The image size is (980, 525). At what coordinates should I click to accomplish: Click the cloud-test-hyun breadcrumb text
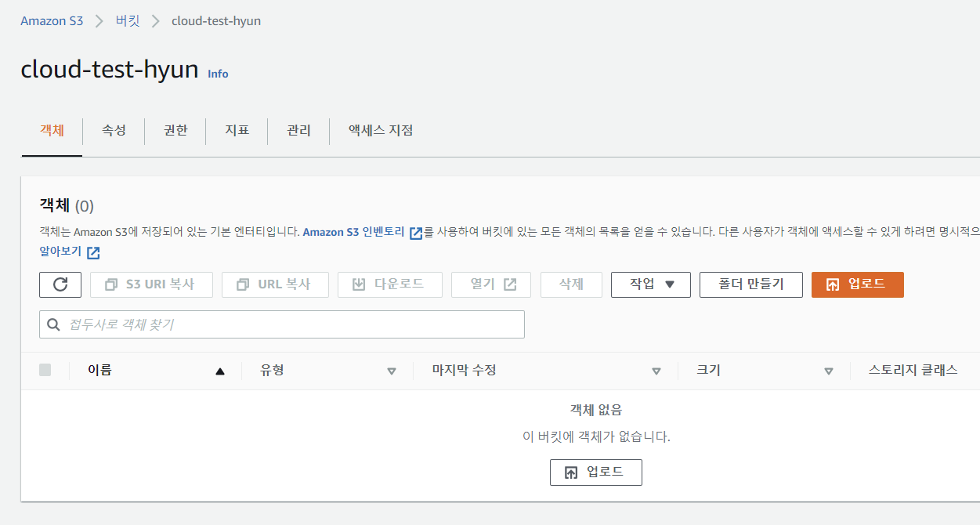click(216, 21)
